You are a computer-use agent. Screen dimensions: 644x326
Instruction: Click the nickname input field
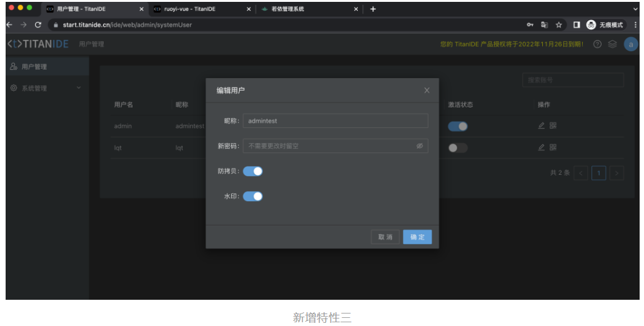(x=335, y=121)
